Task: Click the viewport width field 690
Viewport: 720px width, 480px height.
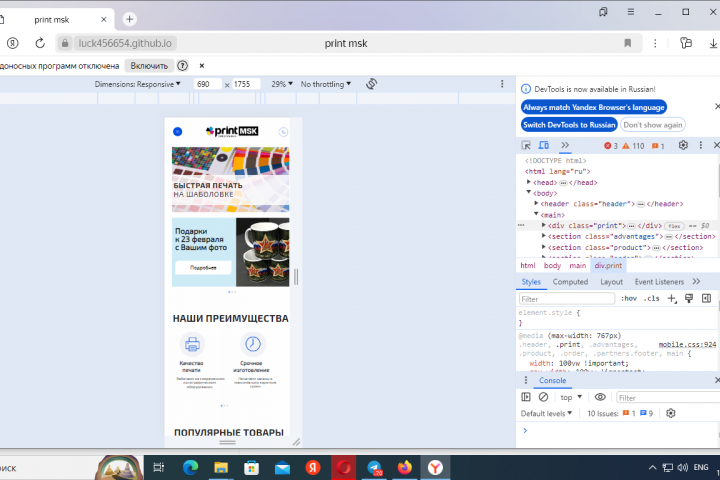Action: [x=208, y=84]
